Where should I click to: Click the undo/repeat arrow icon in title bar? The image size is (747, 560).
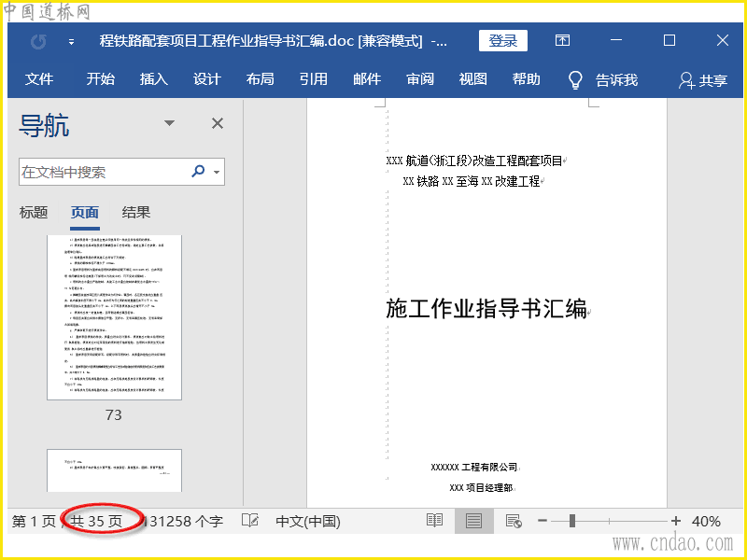tap(38, 41)
